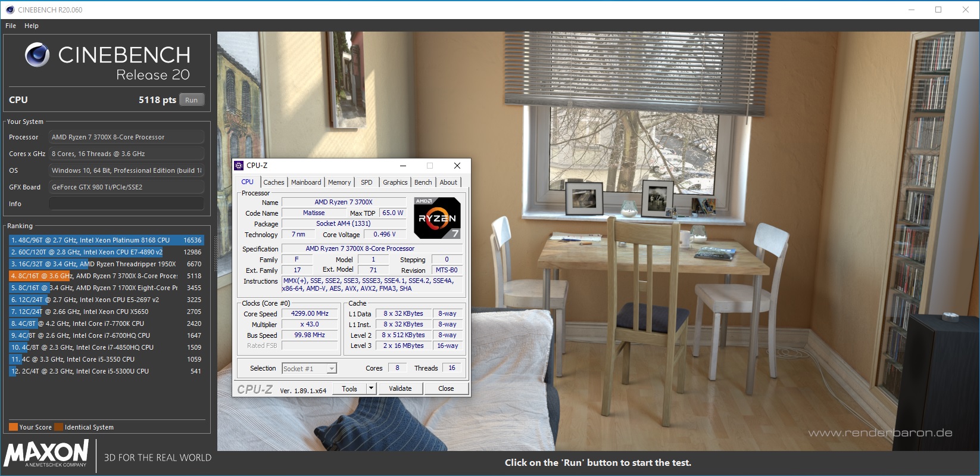980x476 pixels.
Task: Click the Cores value 8 in CPU-Z
Action: [x=397, y=368]
